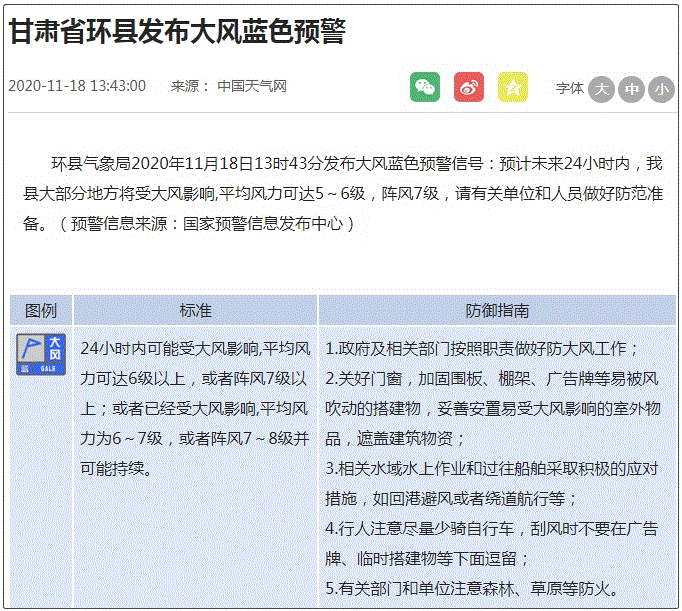Click guideline line starting 2.关好门窗
Image resolution: width=682 pixels, height=611 pixels.
[491, 378]
